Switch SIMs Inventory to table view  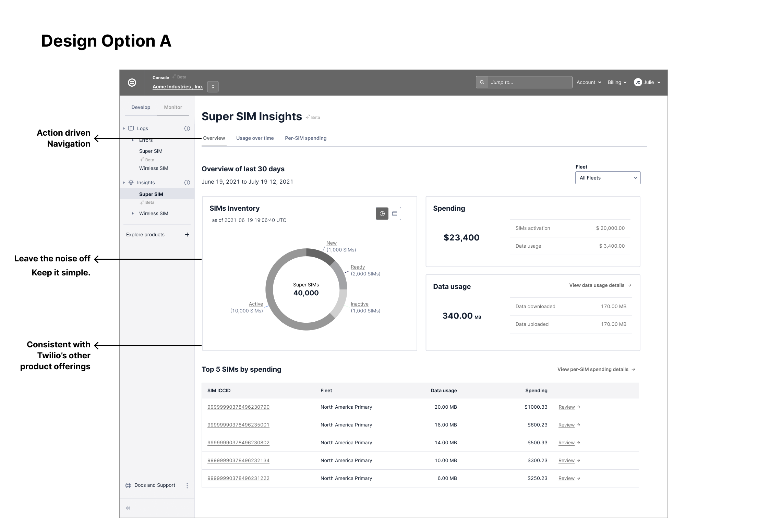[395, 214]
